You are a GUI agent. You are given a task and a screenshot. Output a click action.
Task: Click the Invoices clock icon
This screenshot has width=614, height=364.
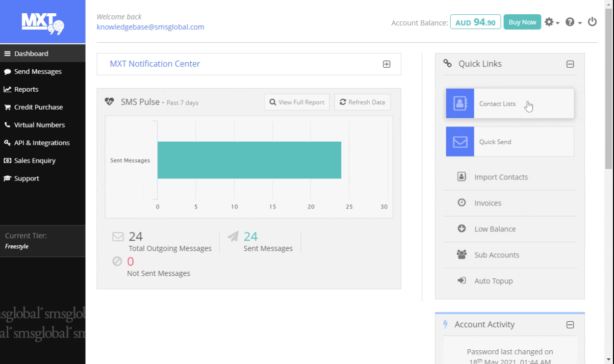[x=462, y=203]
